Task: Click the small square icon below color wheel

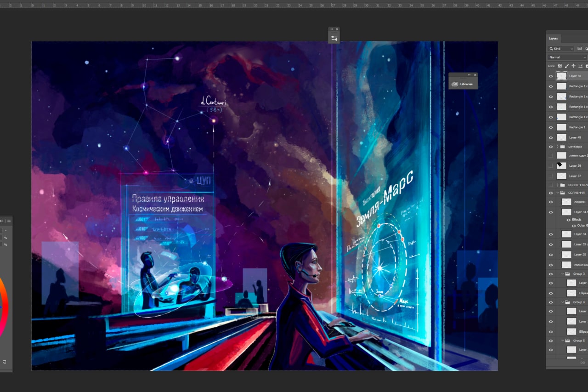Action: [4, 362]
